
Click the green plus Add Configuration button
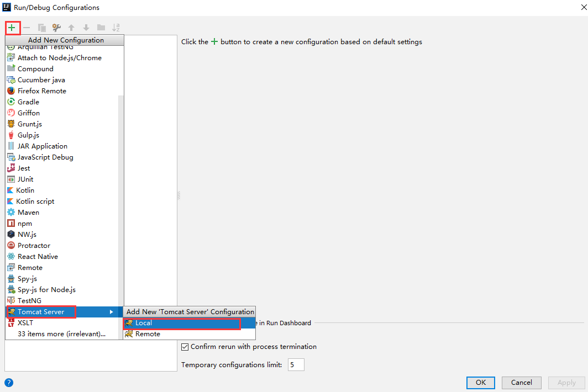pyautogui.click(x=12, y=28)
